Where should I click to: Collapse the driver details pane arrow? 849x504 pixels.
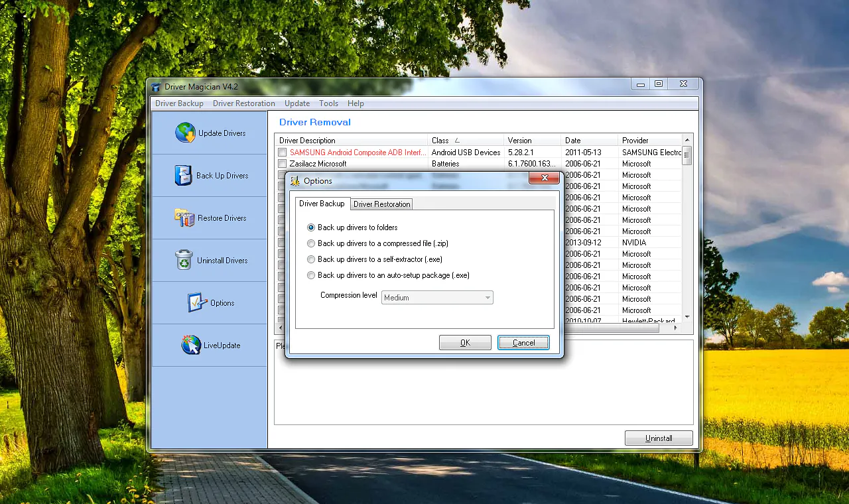(280, 327)
